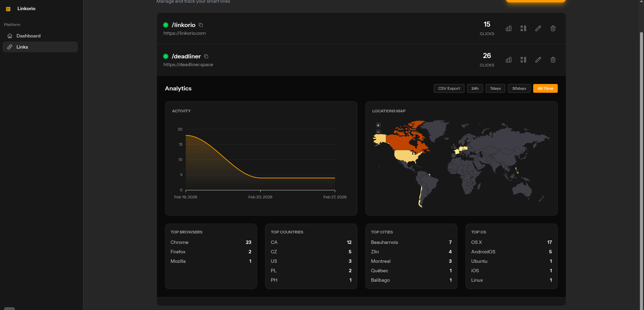Screen dimensions: 644x310
Task: Select the 7days time range
Action: click(x=495, y=88)
